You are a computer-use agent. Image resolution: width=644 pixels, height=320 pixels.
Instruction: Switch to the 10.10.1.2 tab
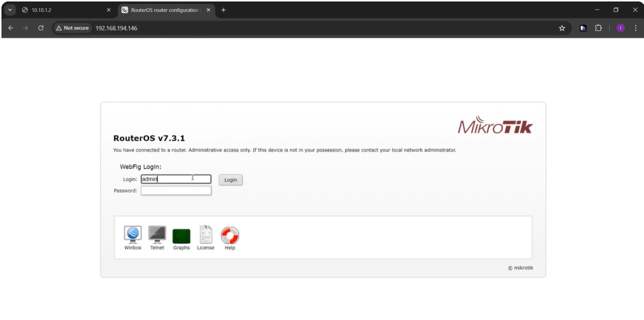click(64, 10)
